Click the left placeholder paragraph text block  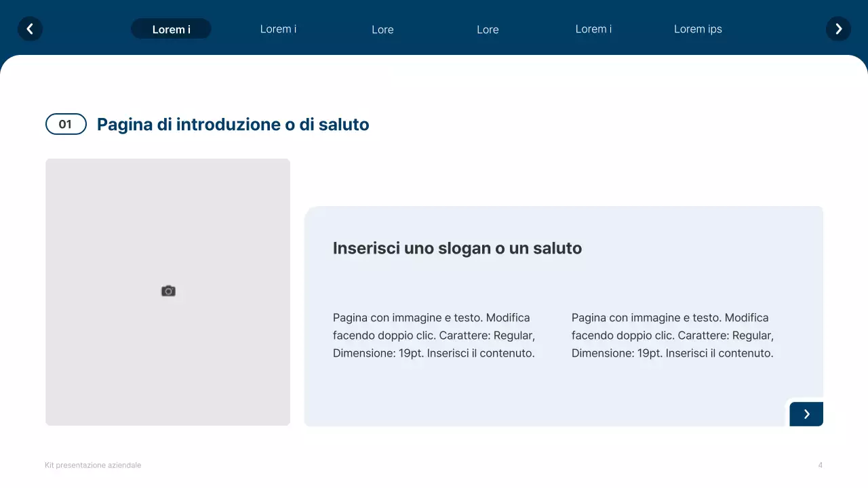coord(433,335)
